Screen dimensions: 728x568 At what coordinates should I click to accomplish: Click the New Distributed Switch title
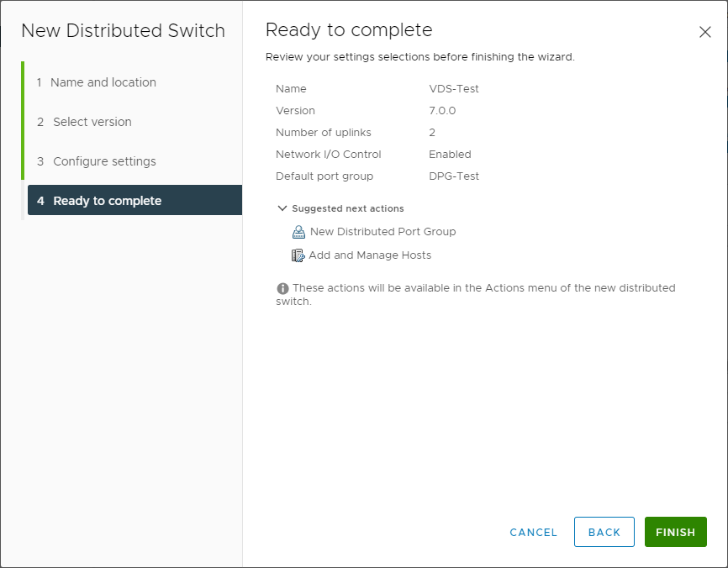(123, 30)
